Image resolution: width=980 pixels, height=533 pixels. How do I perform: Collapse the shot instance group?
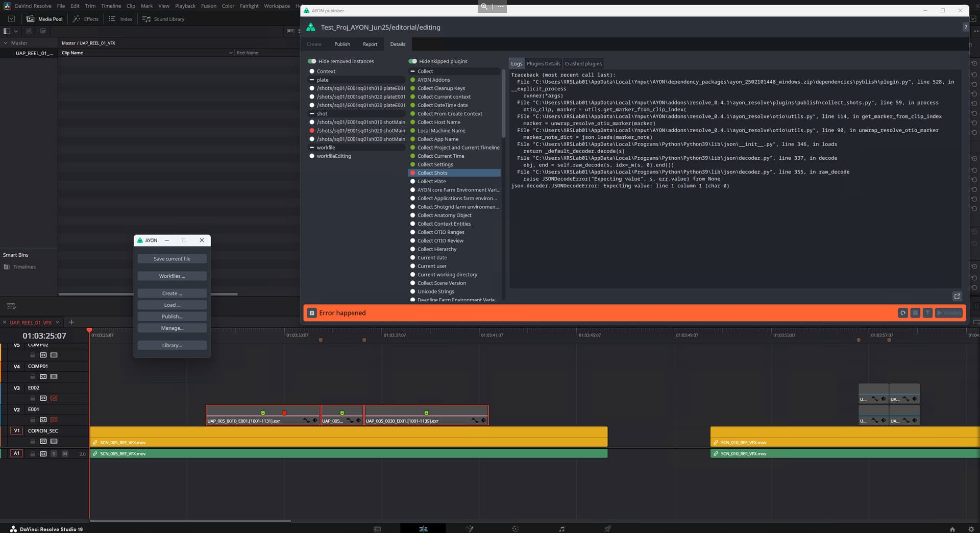coord(312,114)
